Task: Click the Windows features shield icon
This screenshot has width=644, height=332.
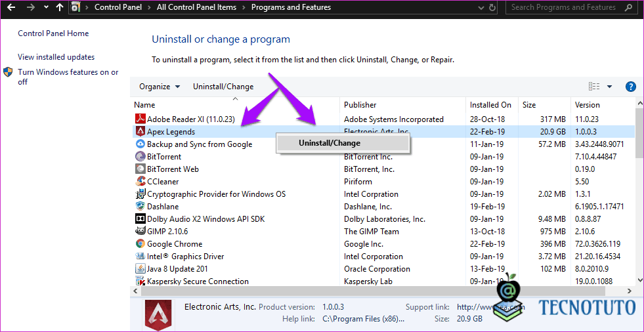Action: pyautogui.click(x=8, y=72)
